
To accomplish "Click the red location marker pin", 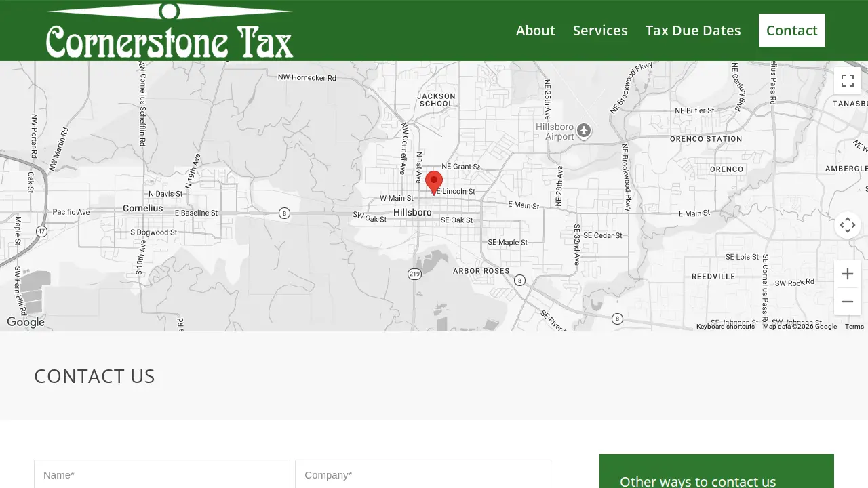I will tap(434, 183).
